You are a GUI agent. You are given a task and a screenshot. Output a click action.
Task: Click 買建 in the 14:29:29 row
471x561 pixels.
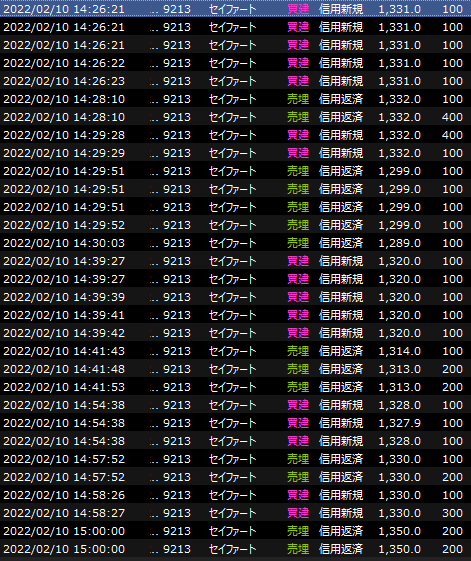(298, 153)
